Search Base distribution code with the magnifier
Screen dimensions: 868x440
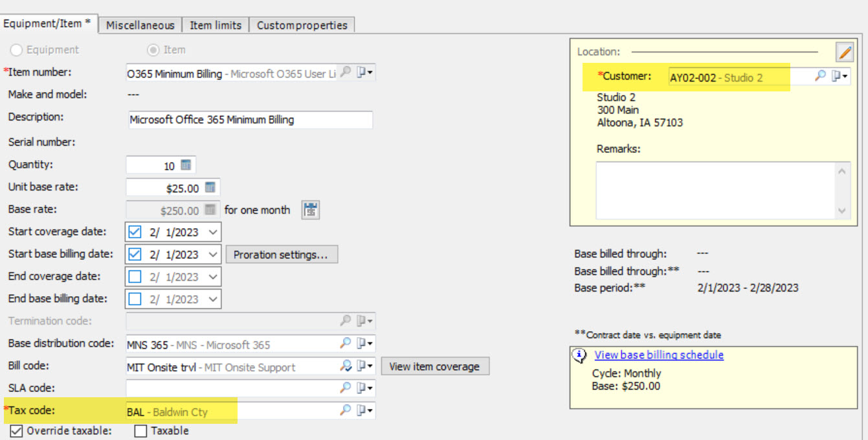346,343
